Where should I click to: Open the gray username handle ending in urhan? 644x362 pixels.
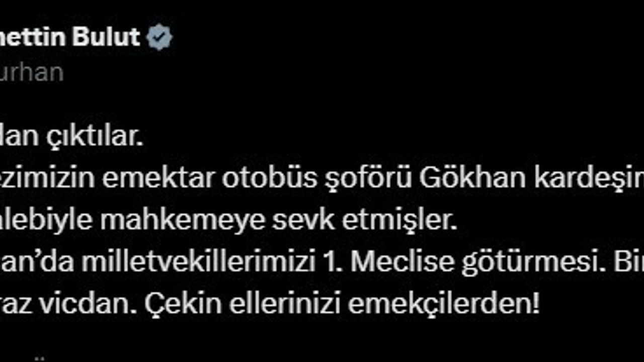coord(32,73)
